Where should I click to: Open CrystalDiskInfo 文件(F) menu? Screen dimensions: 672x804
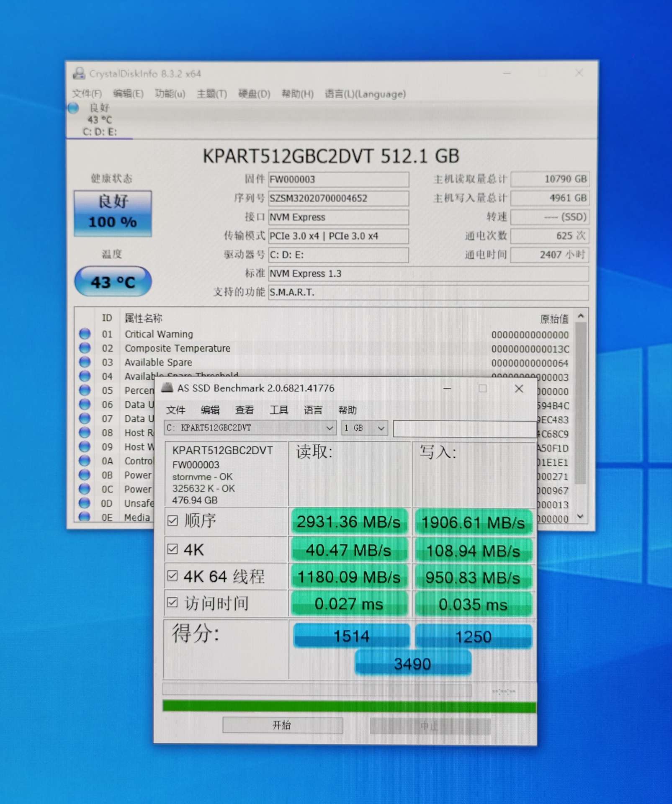87,93
